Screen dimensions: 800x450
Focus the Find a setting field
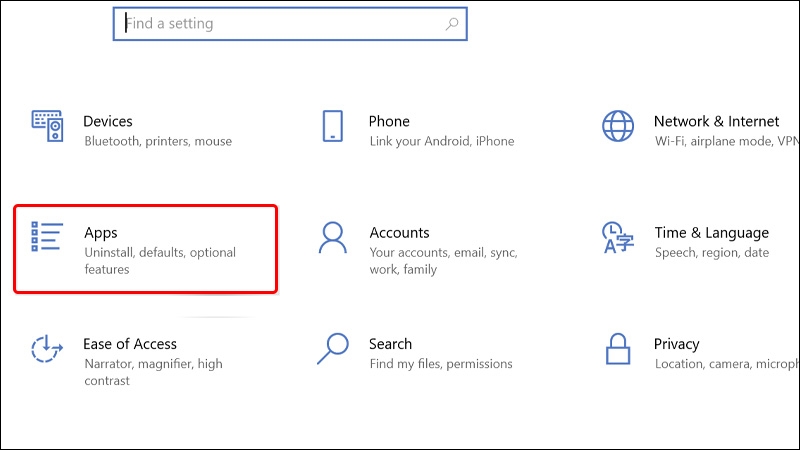(290, 23)
